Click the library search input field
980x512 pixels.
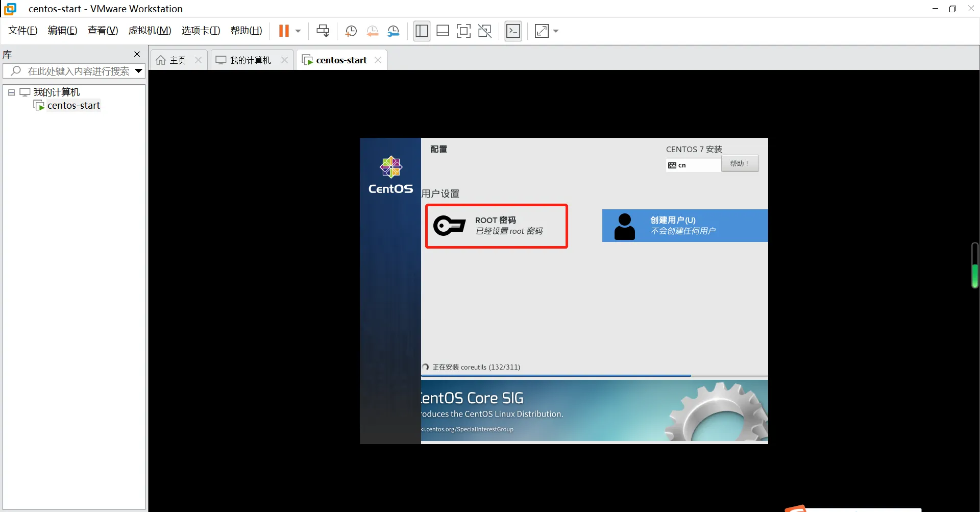[74, 71]
